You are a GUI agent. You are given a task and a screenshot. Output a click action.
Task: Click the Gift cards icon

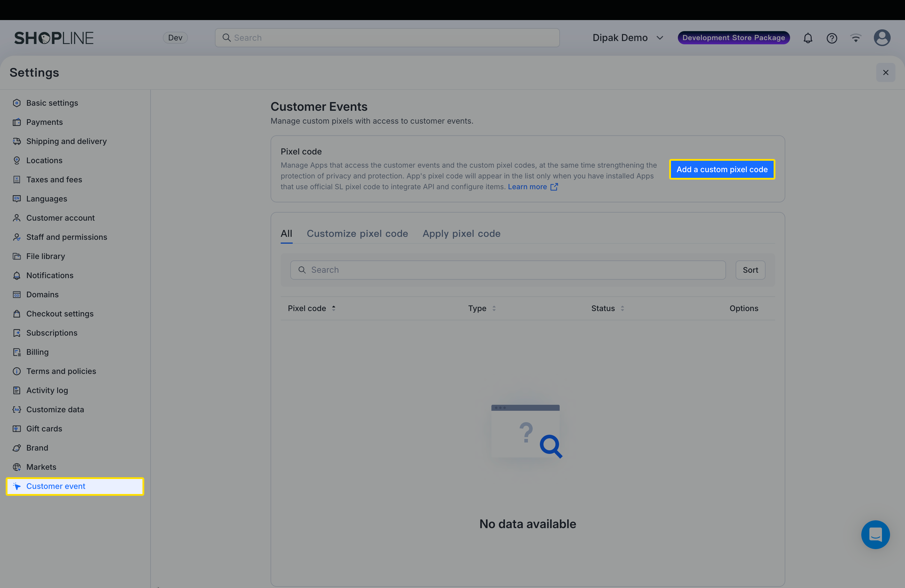coord(17,428)
